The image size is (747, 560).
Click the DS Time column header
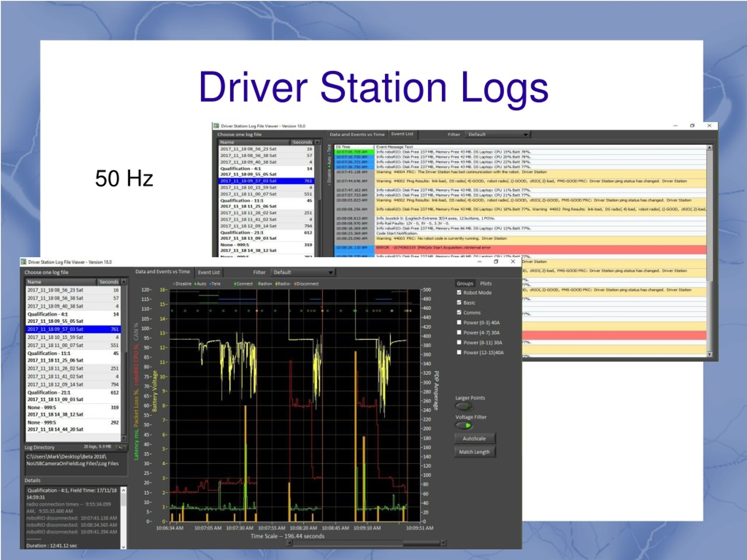[x=354, y=147]
